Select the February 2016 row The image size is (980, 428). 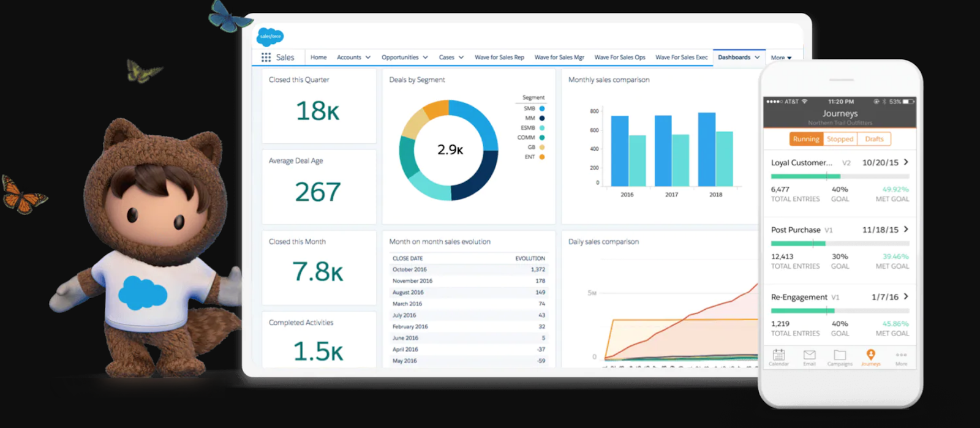pos(469,326)
